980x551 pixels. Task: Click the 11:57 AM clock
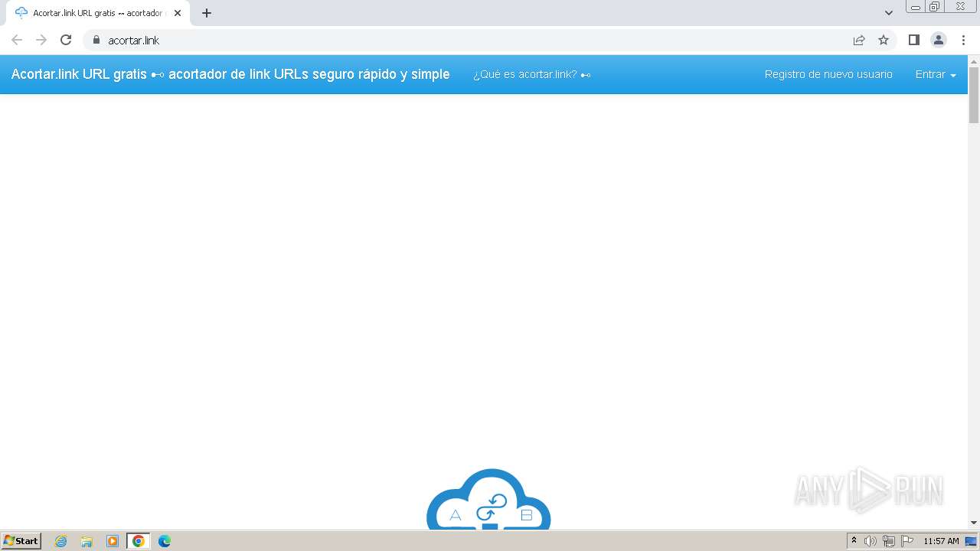[x=941, y=541]
